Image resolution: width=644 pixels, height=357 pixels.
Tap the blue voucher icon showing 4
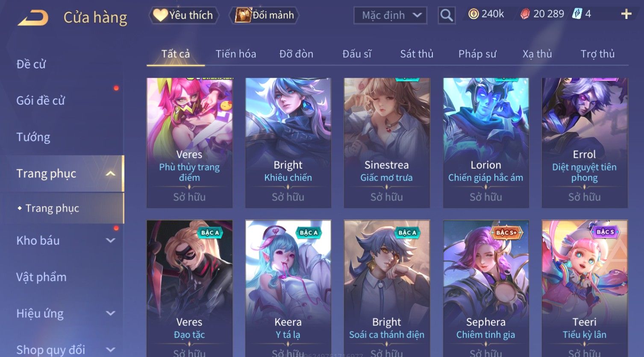click(577, 14)
